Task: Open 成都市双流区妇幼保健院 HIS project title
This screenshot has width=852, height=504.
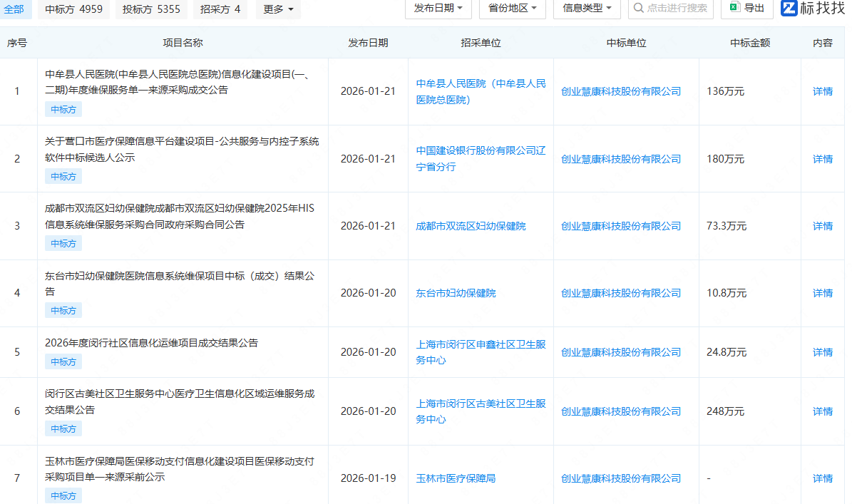Action: [x=179, y=216]
